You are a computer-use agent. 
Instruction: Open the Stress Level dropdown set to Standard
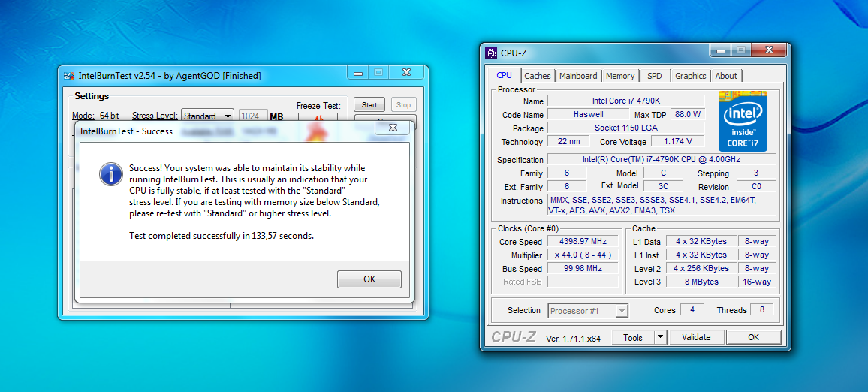[x=207, y=116]
